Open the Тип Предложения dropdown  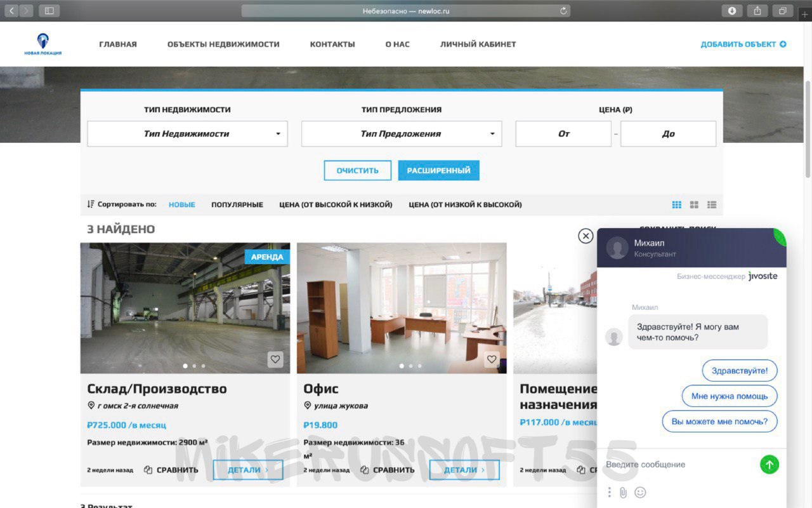tap(402, 134)
